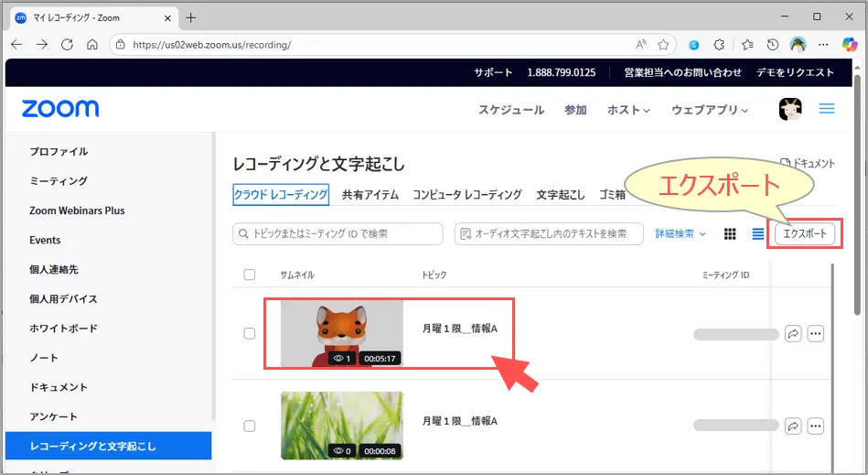The height and width of the screenshot is (475, 868).
Task: Open the 参加 link
Action: coord(575,110)
